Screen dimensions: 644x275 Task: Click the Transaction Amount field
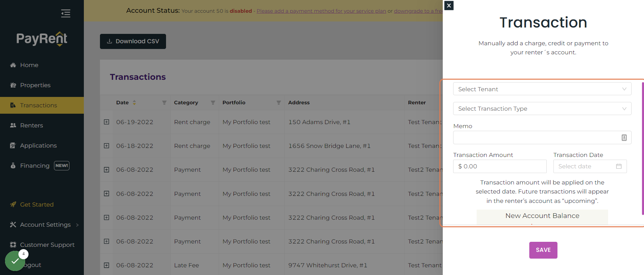point(500,166)
